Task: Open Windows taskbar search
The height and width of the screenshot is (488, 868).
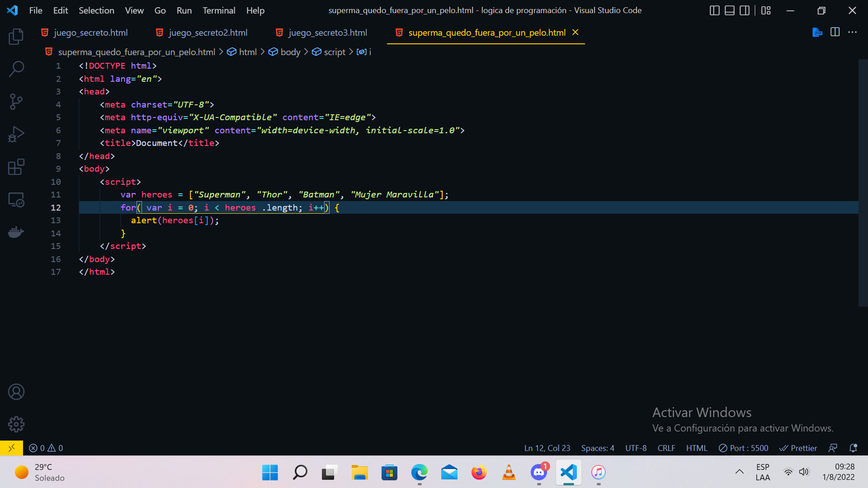Action: 300,472
